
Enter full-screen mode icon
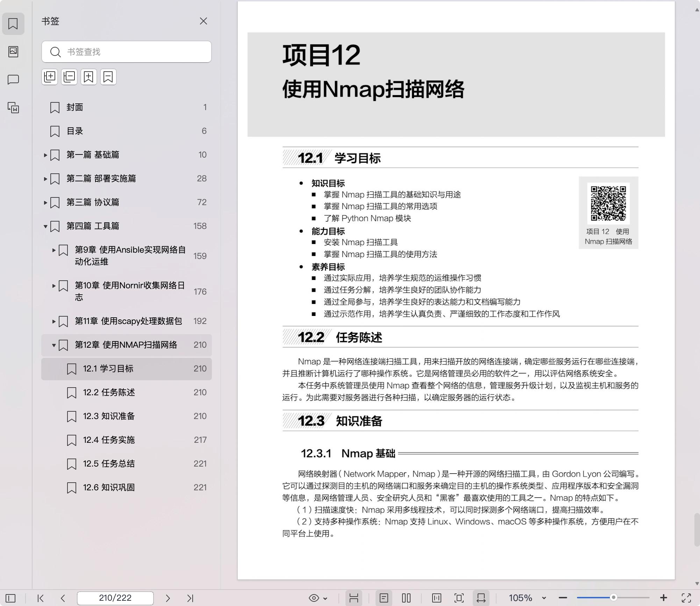tap(686, 598)
